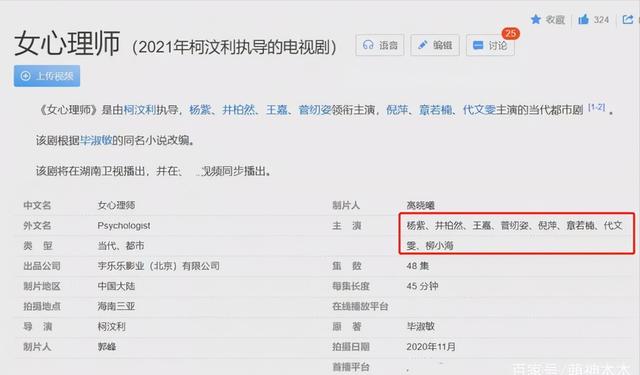Image resolution: width=640 pixels, height=375 pixels.
Task: Click the subtitle (2021年柯汶利执导的电视剧)
Action: (234, 47)
